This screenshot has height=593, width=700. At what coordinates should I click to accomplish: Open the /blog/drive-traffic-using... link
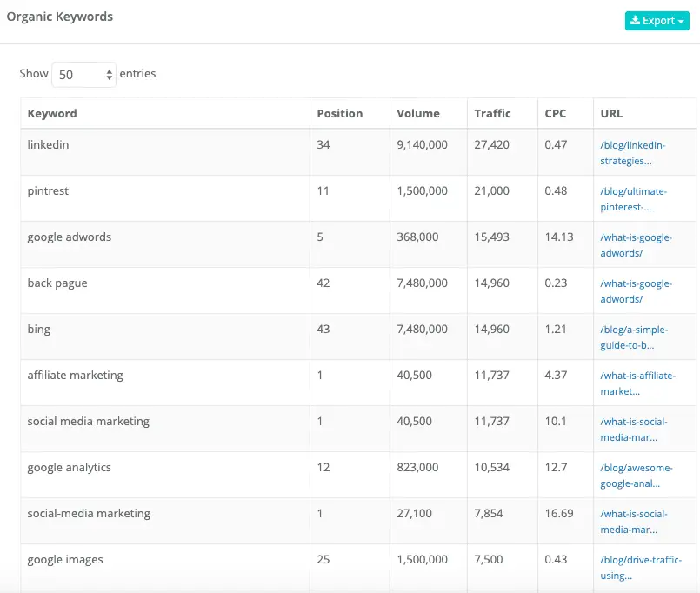(x=641, y=568)
